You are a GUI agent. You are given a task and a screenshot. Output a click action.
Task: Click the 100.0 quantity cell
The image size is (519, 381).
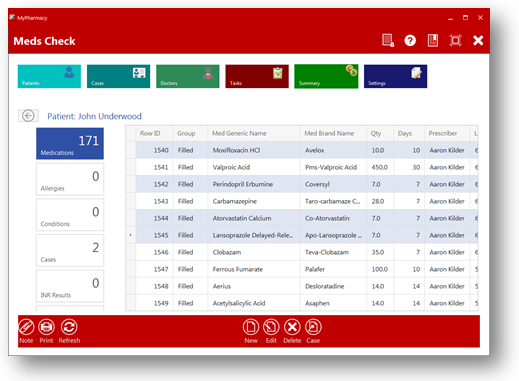pyautogui.click(x=380, y=269)
